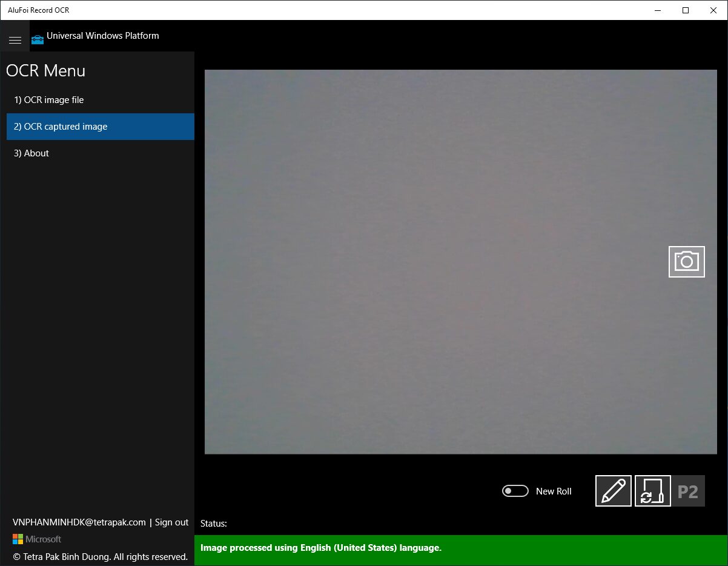Click the P2 button
728x566 pixels.
tap(688, 491)
